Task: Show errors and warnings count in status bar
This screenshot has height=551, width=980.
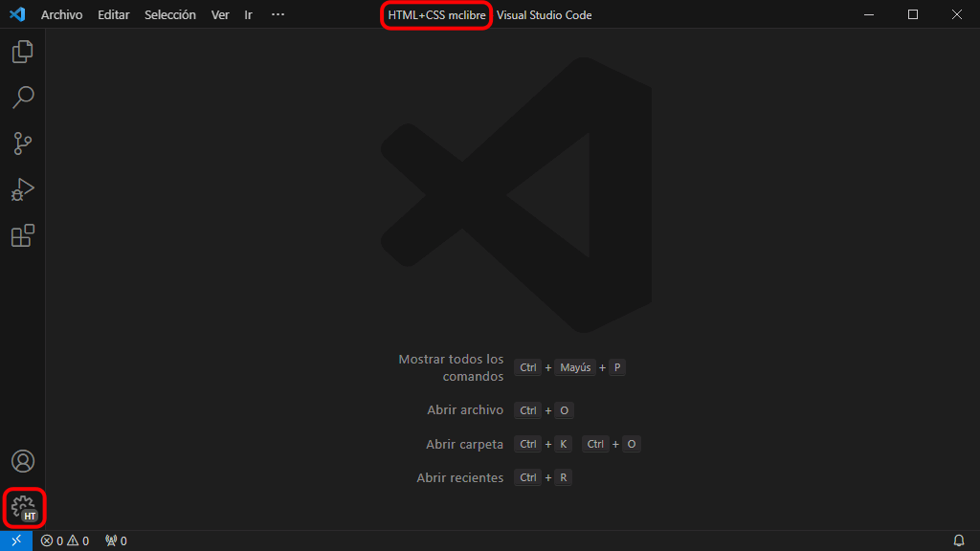Action: (65, 541)
